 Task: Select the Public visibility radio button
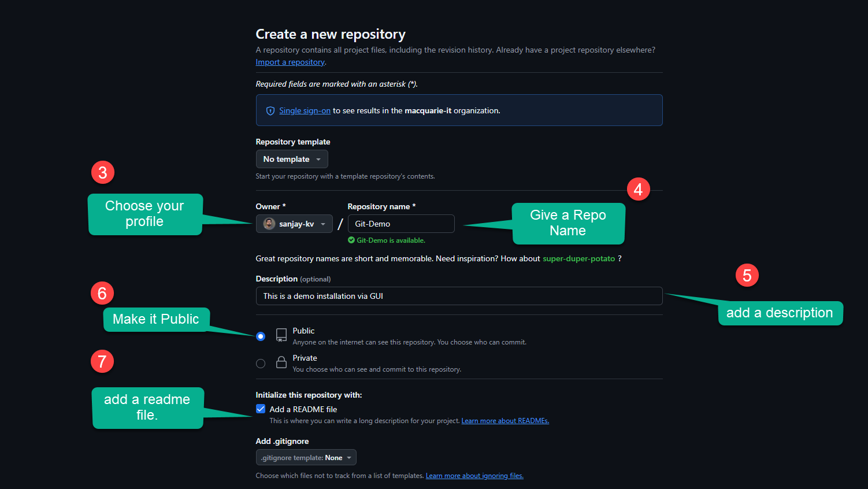261,336
